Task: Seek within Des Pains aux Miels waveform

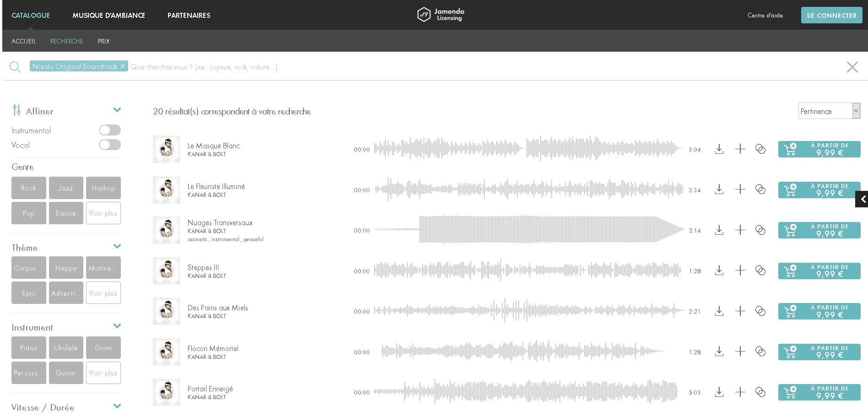Action: click(x=529, y=311)
